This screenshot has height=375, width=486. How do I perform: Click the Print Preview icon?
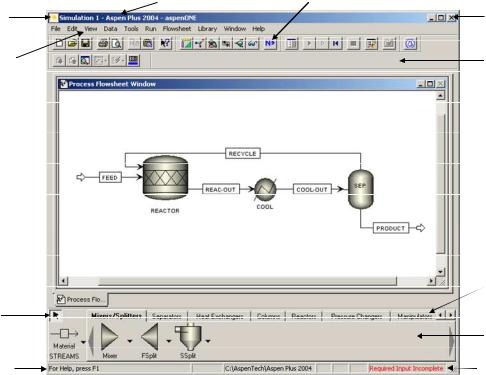117,44
